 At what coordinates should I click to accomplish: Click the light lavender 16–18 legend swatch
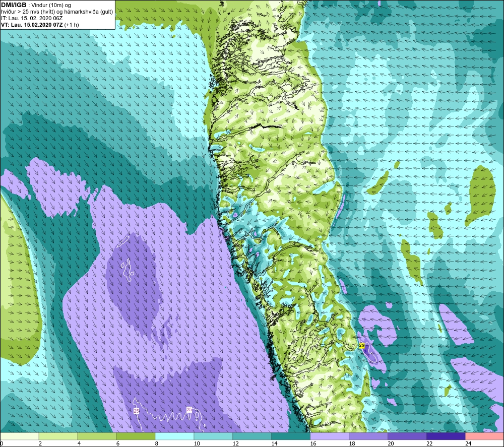[x=330, y=436]
